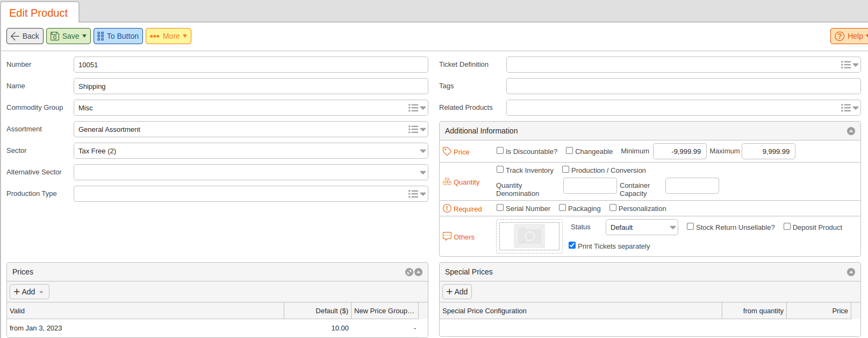This screenshot has height=338, width=868.
Task: Click the Others speech bubble icon
Action: [x=447, y=236]
